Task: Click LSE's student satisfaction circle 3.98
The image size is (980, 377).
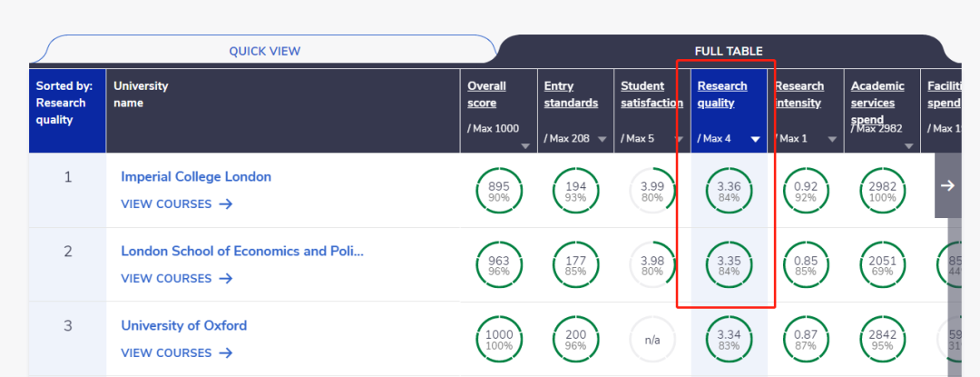Action: click(x=652, y=265)
